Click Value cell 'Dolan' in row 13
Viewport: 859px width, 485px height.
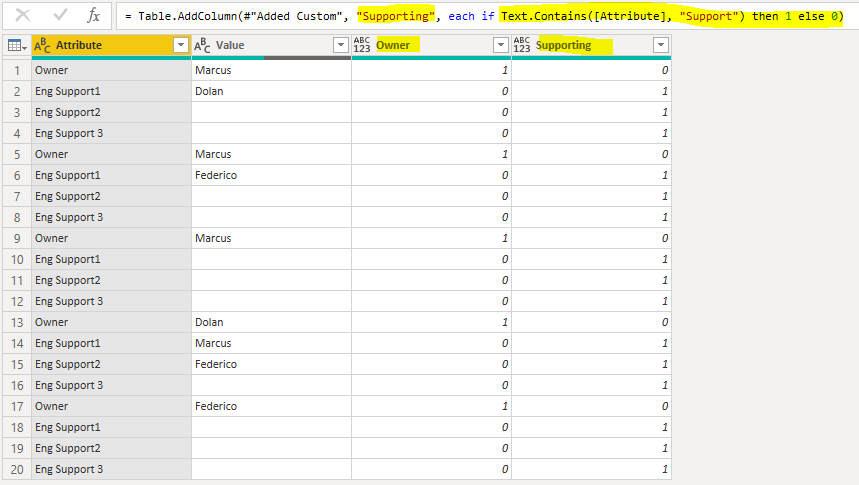click(x=271, y=322)
